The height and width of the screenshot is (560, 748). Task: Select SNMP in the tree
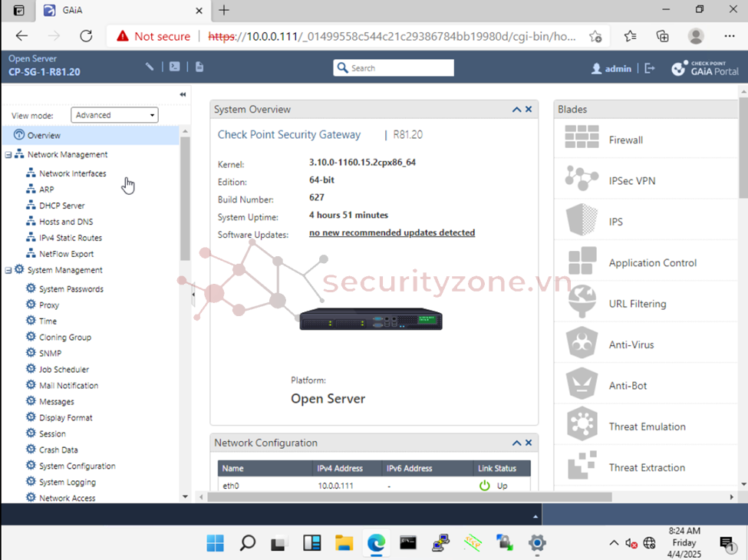pos(50,354)
